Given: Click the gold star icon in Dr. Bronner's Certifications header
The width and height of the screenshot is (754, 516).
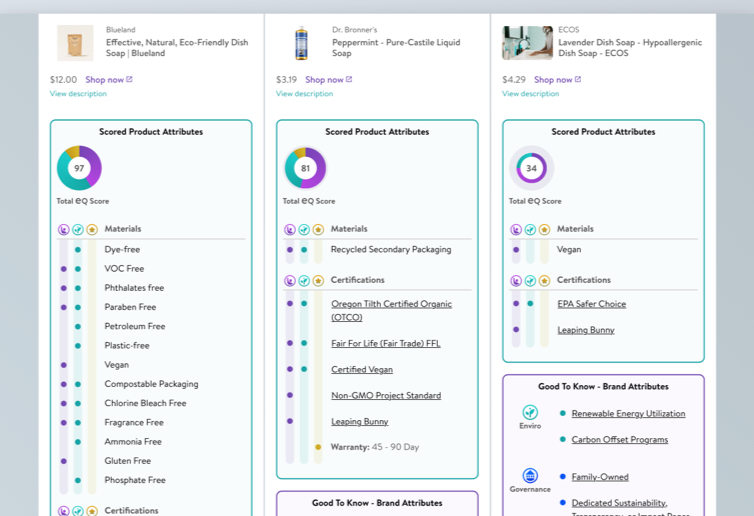Looking at the screenshot, I should pos(318,281).
